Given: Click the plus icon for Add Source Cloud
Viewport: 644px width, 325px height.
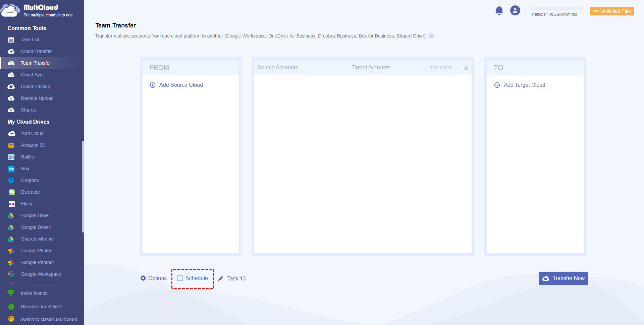Looking at the screenshot, I should pyautogui.click(x=153, y=85).
